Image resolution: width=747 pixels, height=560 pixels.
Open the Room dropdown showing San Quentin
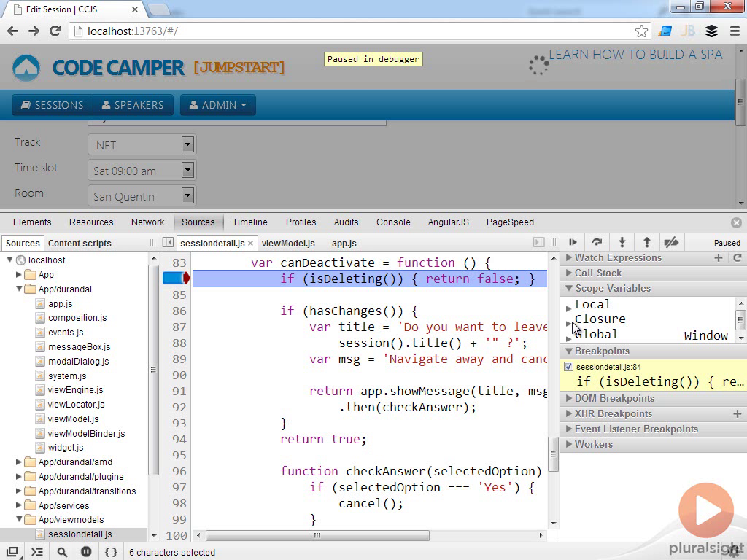[x=142, y=195]
